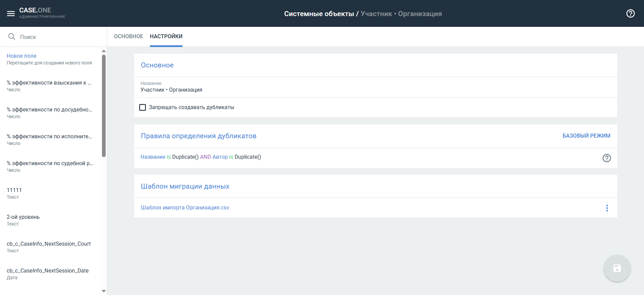Click the search magnifier icon
Image resolution: width=644 pixels, height=295 pixels.
[x=12, y=37]
